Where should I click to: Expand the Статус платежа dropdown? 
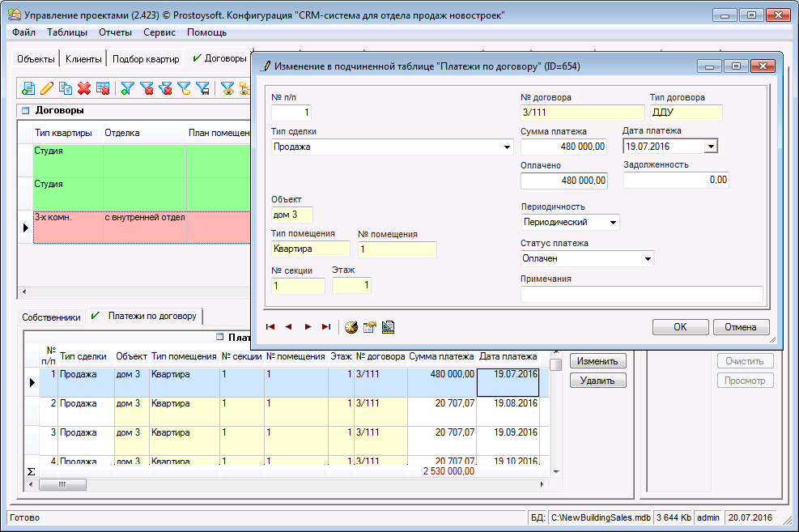[x=648, y=259]
